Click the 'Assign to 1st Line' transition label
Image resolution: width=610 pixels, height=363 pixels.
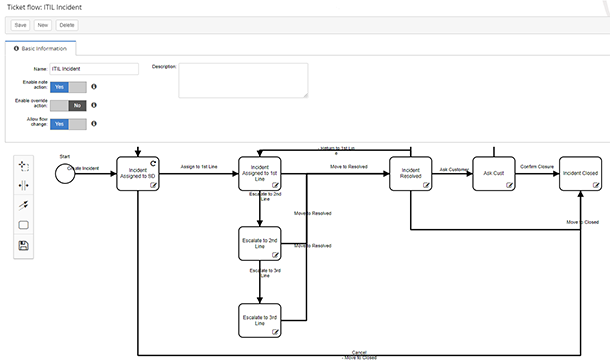(199, 167)
